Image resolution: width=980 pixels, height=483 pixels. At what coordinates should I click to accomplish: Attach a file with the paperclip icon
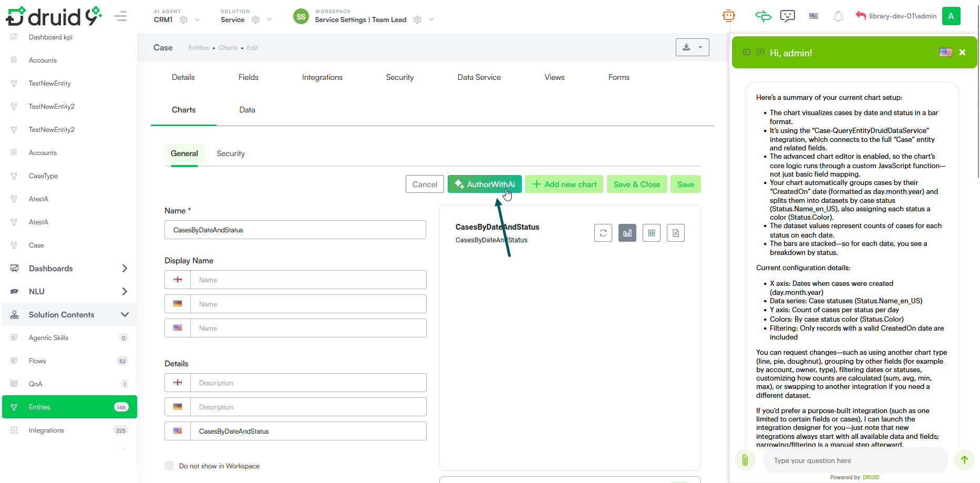point(745,460)
